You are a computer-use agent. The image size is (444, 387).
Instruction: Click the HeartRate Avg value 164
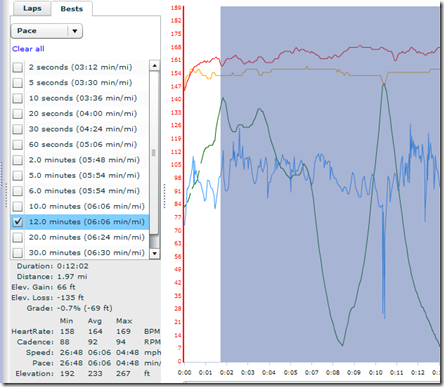pos(95,332)
